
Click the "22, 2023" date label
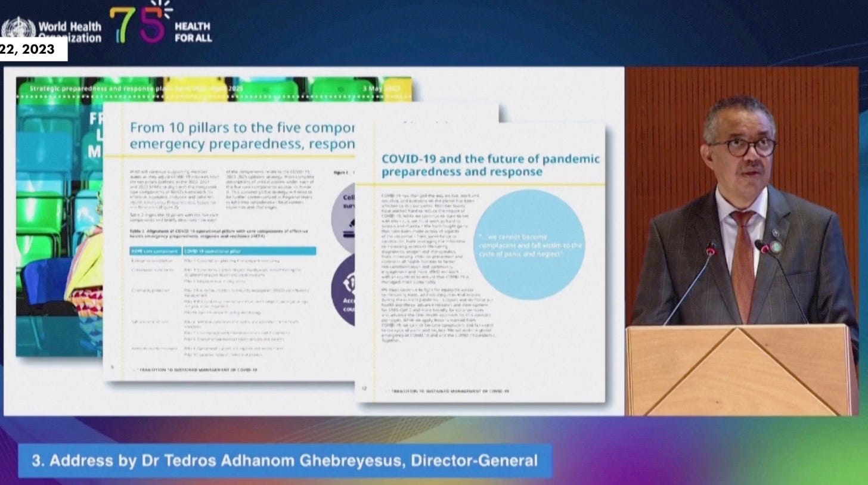coord(29,50)
